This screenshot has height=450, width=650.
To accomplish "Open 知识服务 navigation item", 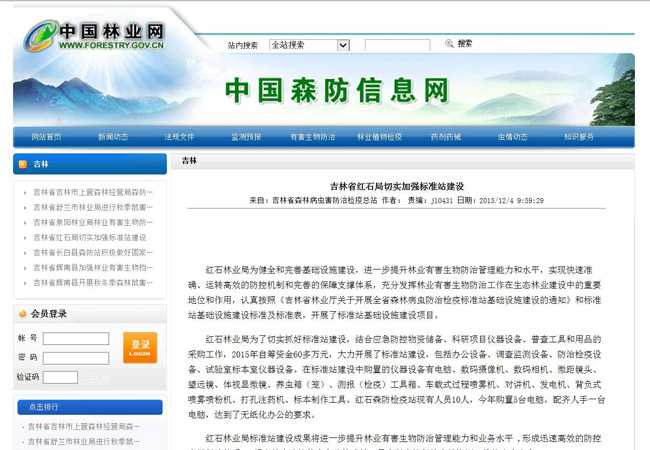I will (x=578, y=137).
